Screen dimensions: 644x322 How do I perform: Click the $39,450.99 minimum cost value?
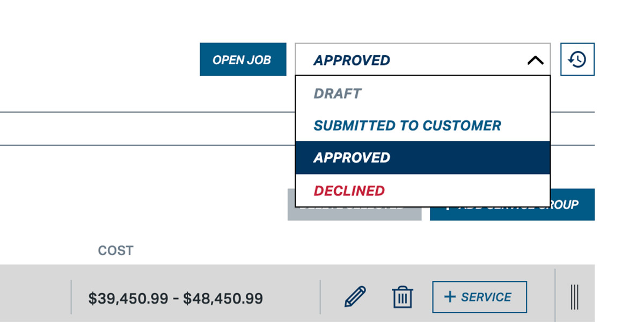coord(128,298)
